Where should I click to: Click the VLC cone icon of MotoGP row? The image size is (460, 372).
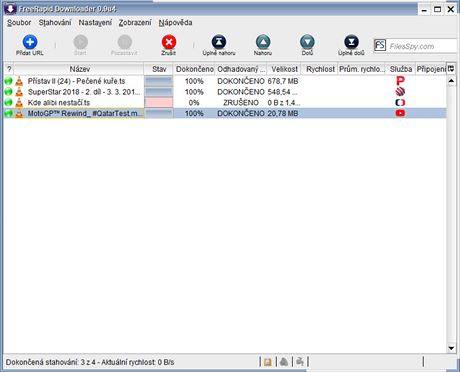tap(20, 113)
